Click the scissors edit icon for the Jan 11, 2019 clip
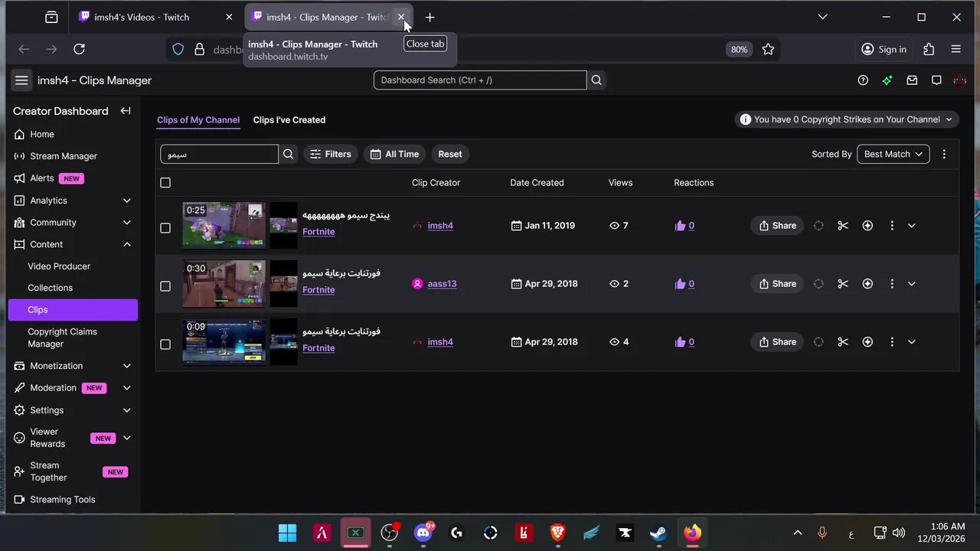 pos(843,226)
